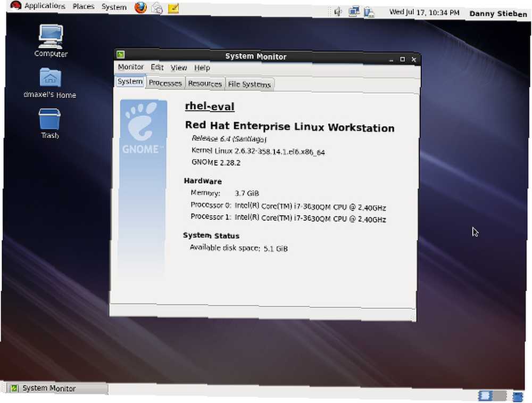This screenshot has height=403, width=532.
Task: Click the rhel-eval hostname text
Action: (x=210, y=106)
